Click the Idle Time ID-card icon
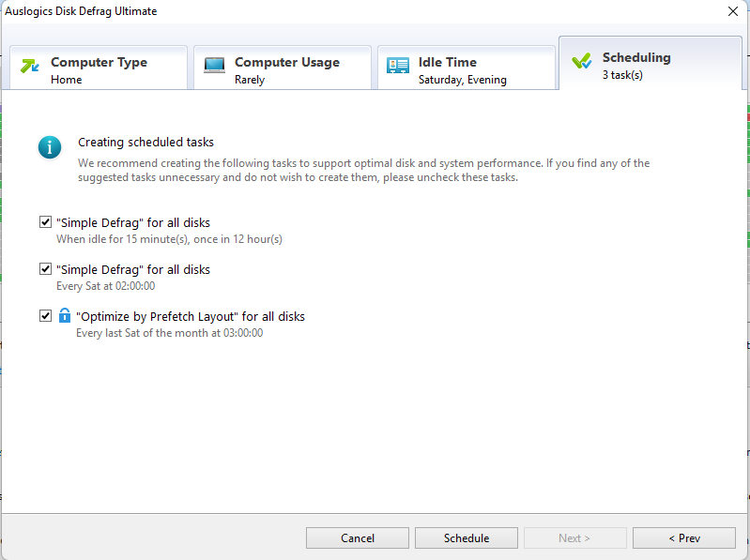This screenshot has height=560, width=750. click(397, 66)
